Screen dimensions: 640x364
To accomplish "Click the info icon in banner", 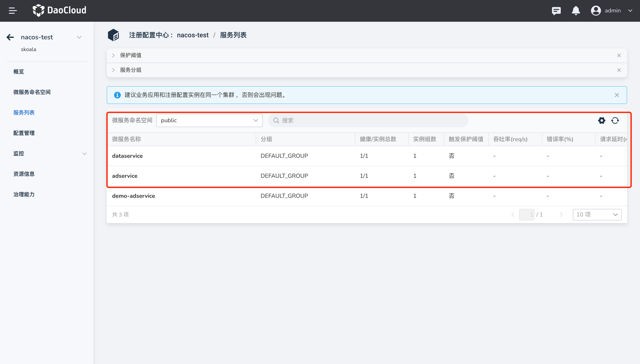I will pos(117,95).
